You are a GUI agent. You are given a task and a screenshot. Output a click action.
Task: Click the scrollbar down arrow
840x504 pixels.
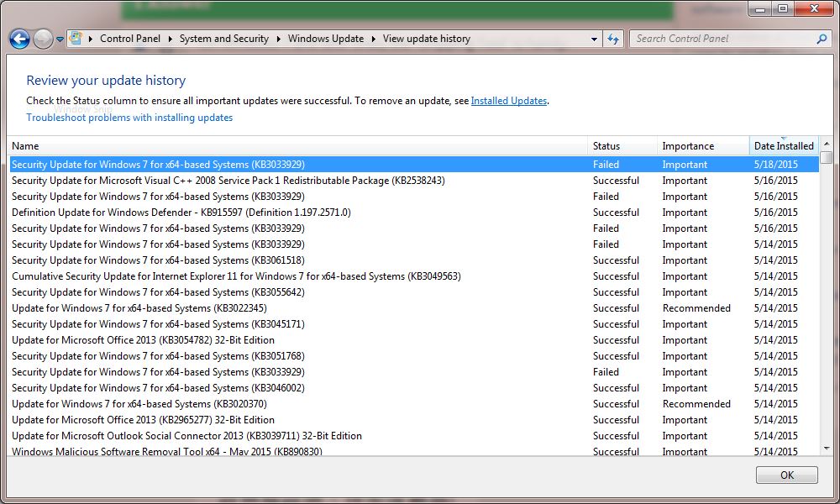pos(826,449)
